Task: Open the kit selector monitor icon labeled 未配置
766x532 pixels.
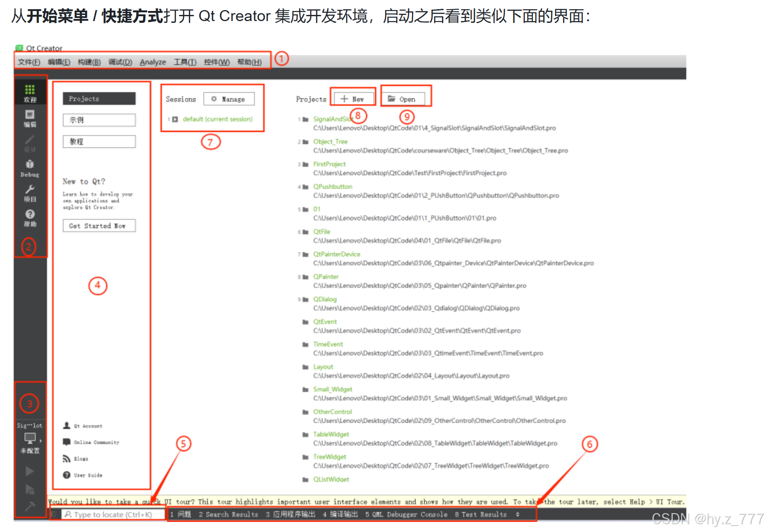Action: point(30,438)
